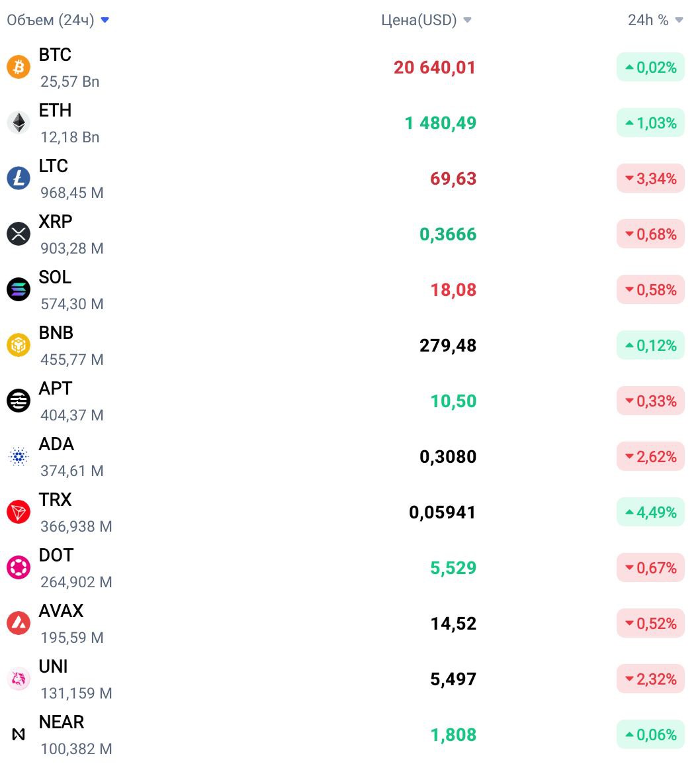This screenshot has width=700, height=770.
Task: Tap the TRON red triangle icon
Action: pyautogui.click(x=19, y=512)
